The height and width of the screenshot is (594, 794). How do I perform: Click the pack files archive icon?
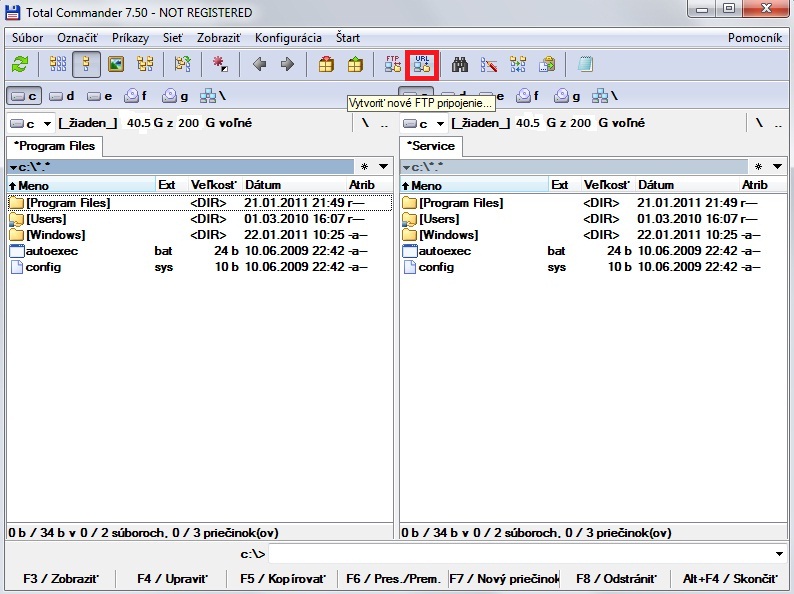[326, 64]
